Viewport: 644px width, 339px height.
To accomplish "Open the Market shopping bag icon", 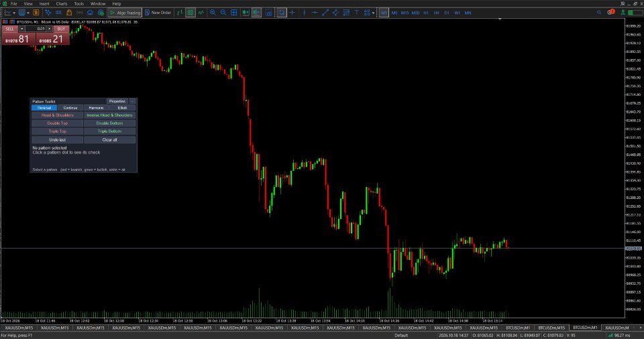I will tap(69, 13).
